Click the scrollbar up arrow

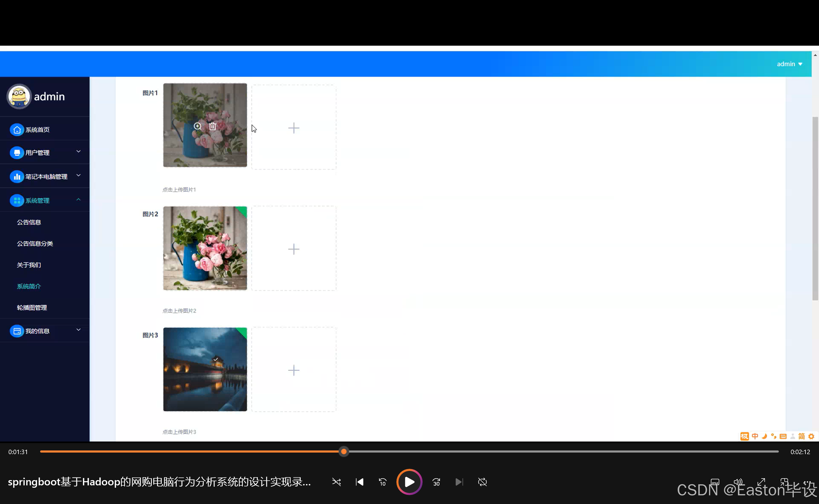[x=815, y=55]
